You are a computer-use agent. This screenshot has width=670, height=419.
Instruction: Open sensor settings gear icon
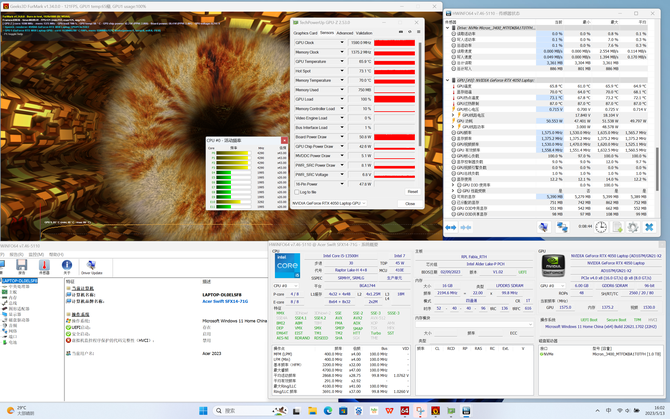pos(633,227)
